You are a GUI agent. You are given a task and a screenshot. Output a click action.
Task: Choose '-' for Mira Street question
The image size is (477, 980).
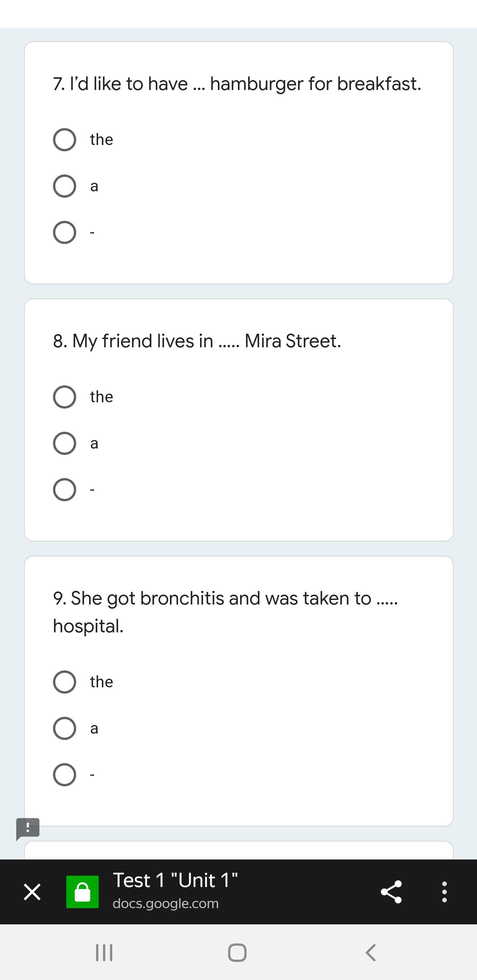click(x=64, y=490)
